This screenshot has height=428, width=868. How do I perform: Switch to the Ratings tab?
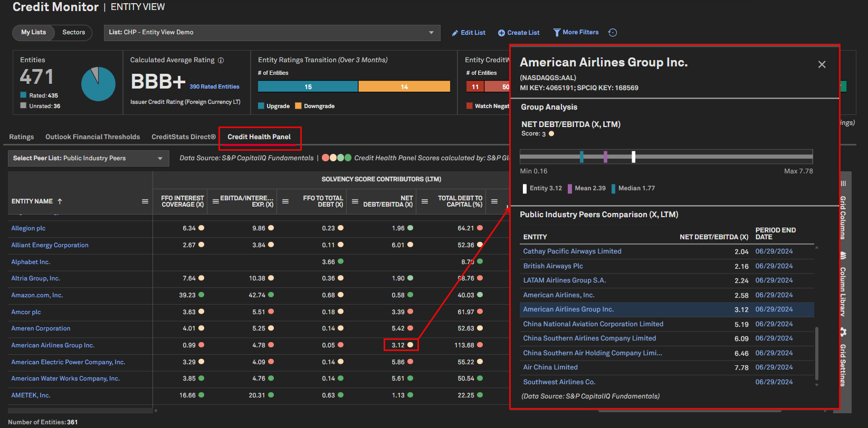pyautogui.click(x=22, y=137)
